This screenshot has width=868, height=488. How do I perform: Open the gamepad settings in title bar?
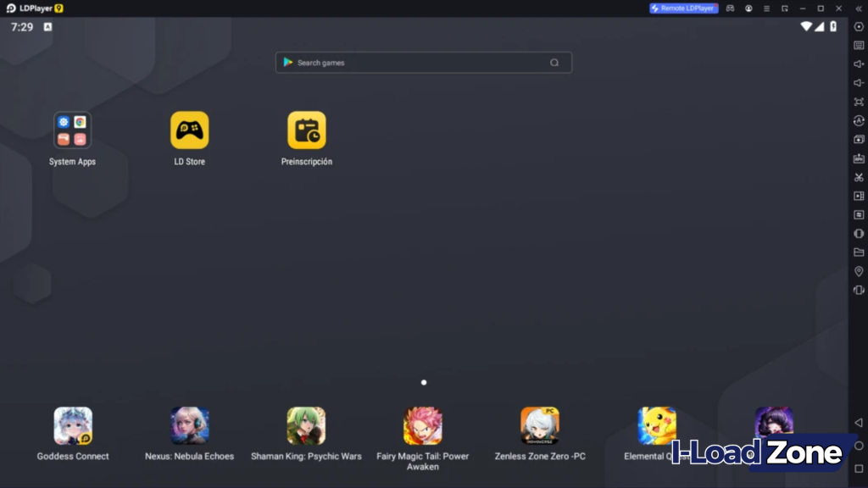[x=732, y=8]
